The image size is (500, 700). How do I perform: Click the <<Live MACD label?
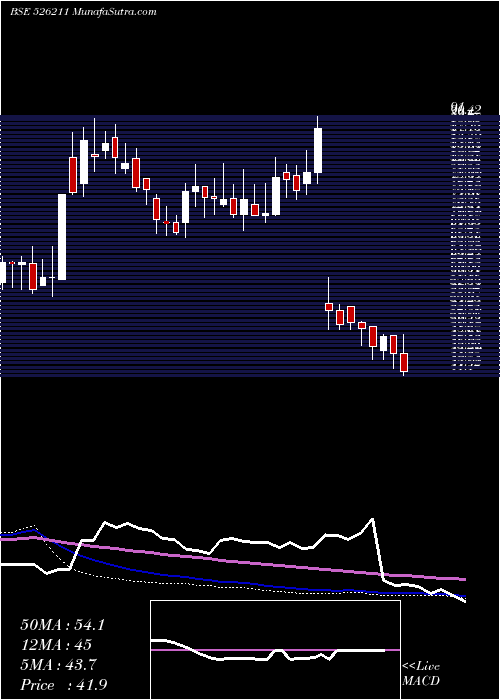point(421,673)
